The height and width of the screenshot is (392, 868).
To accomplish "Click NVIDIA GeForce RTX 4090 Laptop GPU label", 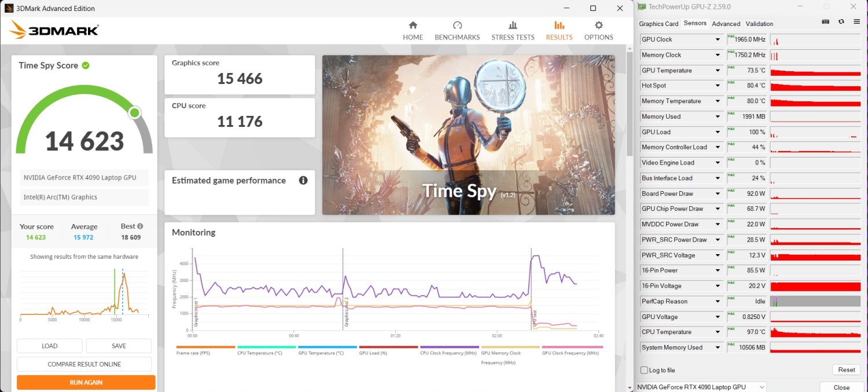I will click(x=80, y=178).
